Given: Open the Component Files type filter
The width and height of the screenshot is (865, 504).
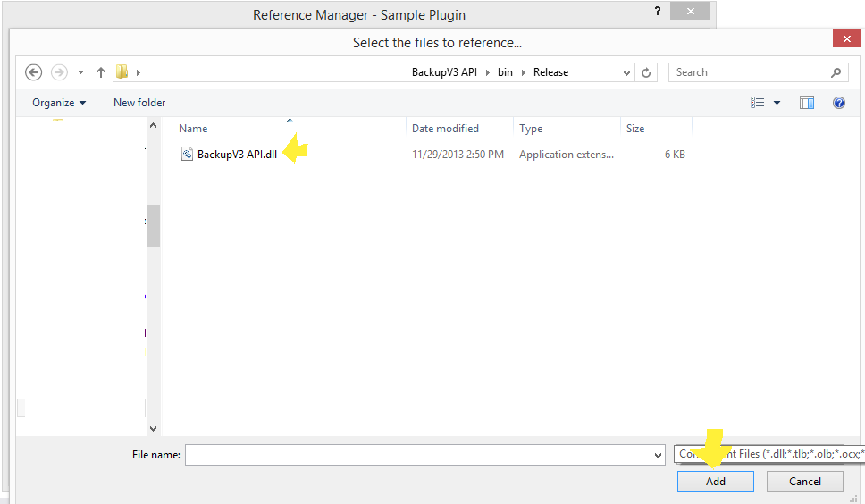Looking at the screenshot, I should pyautogui.click(x=769, y=454).
